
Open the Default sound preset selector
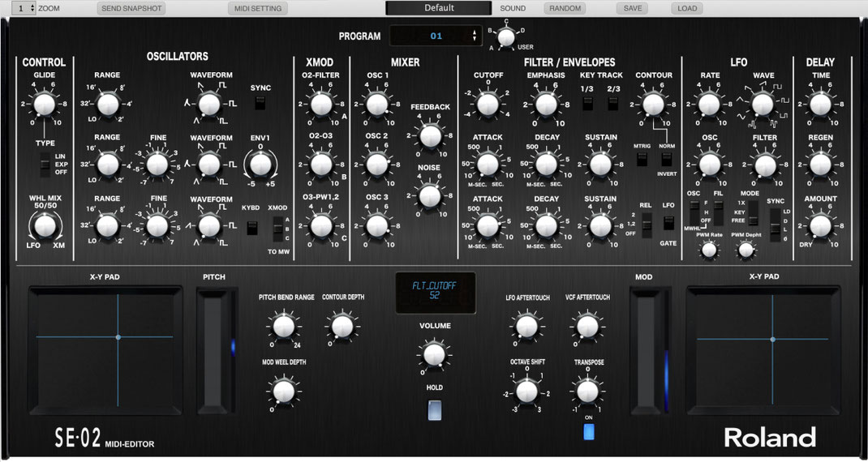pyautogui.click(x=438, y=8)
